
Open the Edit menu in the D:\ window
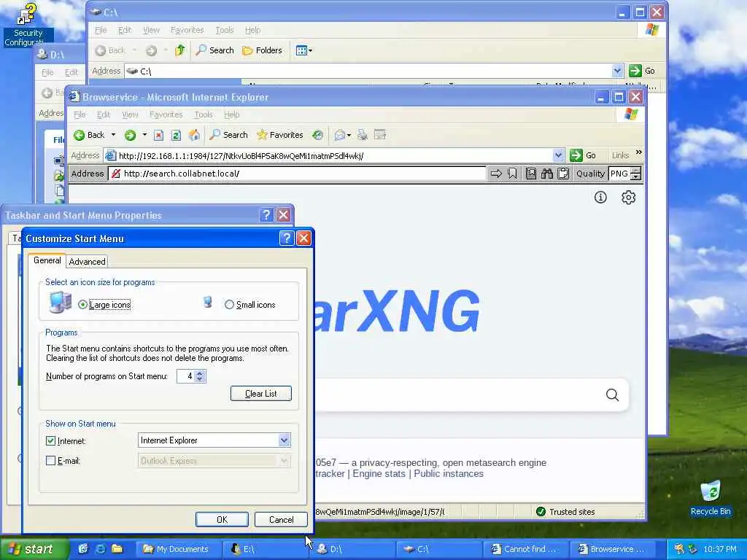tap(71, 72)
